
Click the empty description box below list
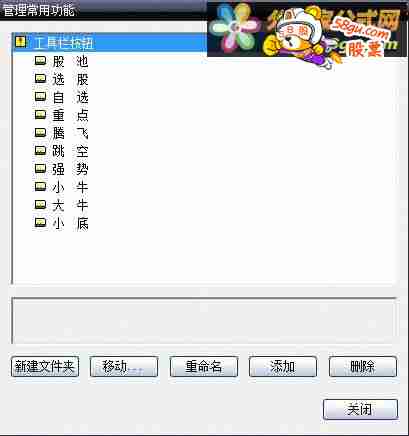point(204,321)
